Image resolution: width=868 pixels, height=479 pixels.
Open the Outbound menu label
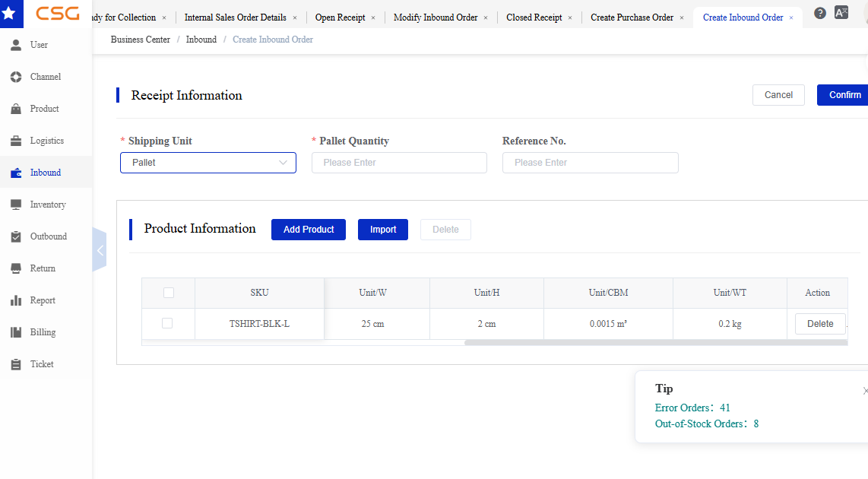[x=48, y=236]
